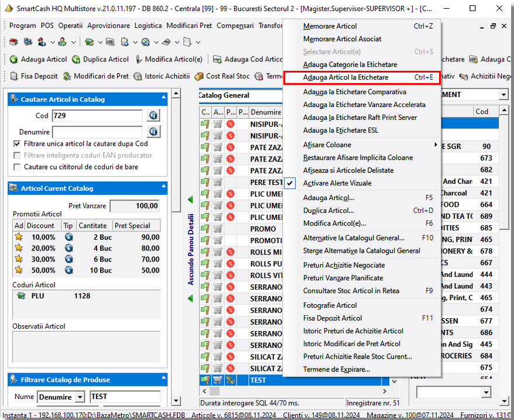Viewport: 514px width, 420px height.
Task: Open dropdown arrow next to starred folder icon
Action: coord(100,42)
